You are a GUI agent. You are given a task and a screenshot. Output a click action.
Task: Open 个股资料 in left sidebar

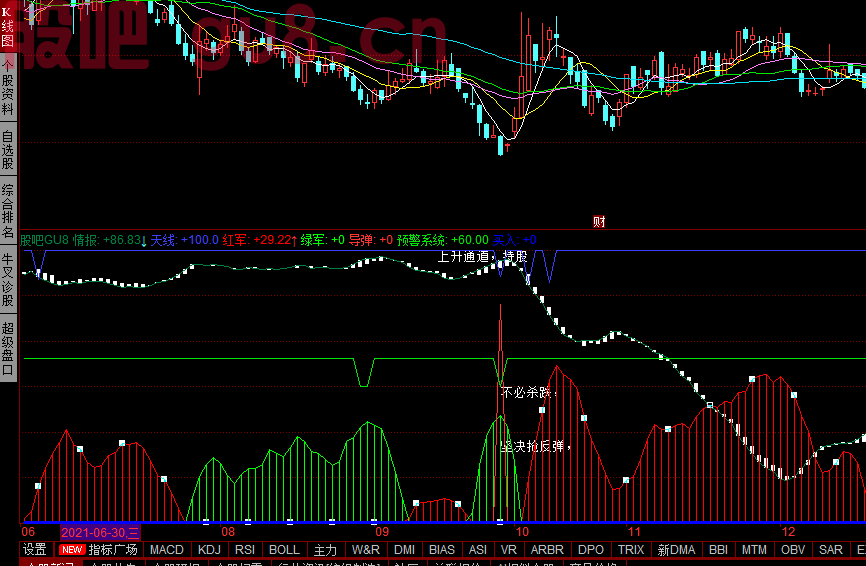pyautogui.click(x=8, y=88)
